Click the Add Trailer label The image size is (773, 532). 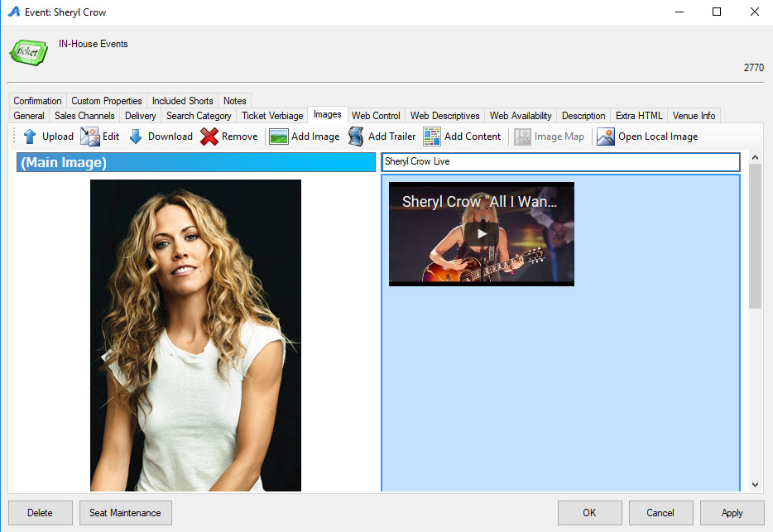(x=392, y=137)
